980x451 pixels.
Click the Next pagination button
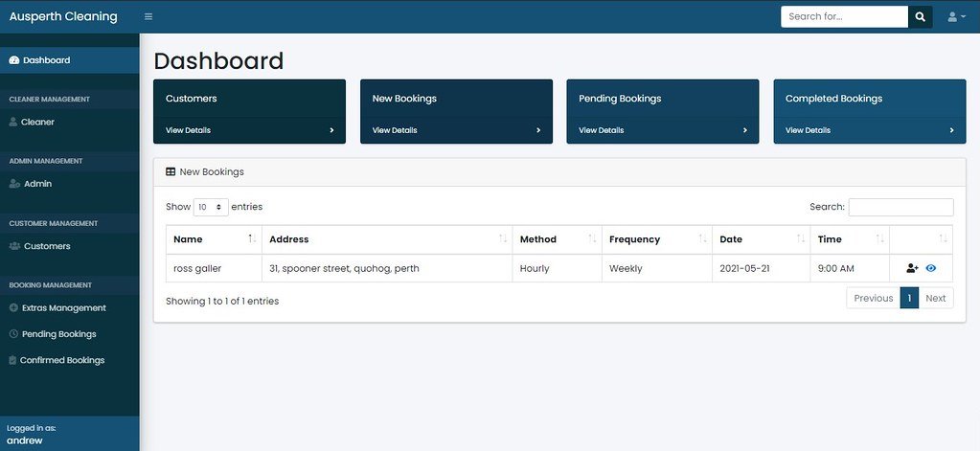935,298
